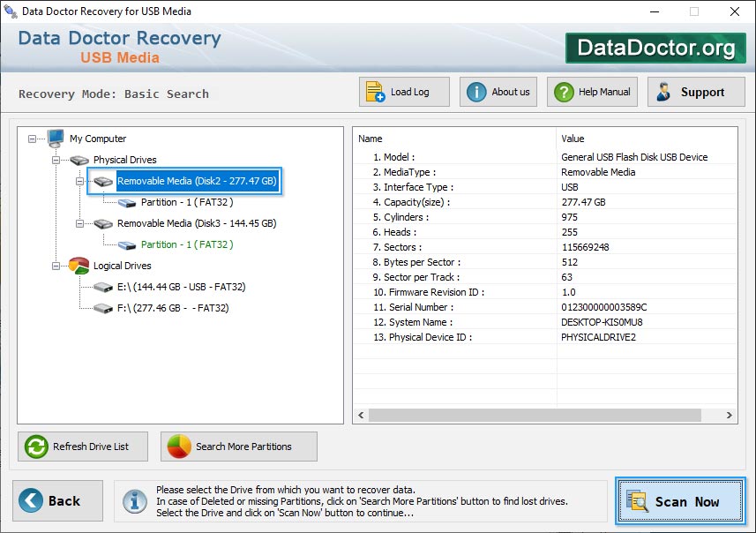This screenshot has width=756, height=533.
Task: Collapse the Disk2 Removable Media node
Action: pos(79,182)
